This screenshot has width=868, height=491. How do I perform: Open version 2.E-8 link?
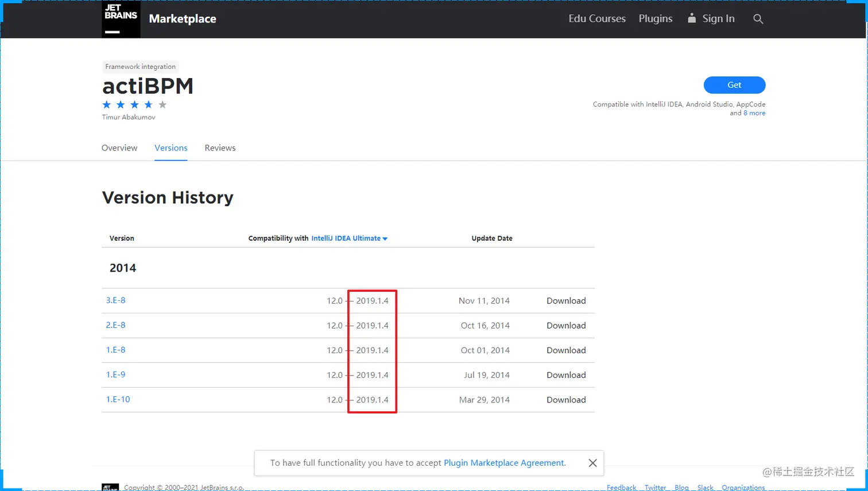[x=115, y=325]
